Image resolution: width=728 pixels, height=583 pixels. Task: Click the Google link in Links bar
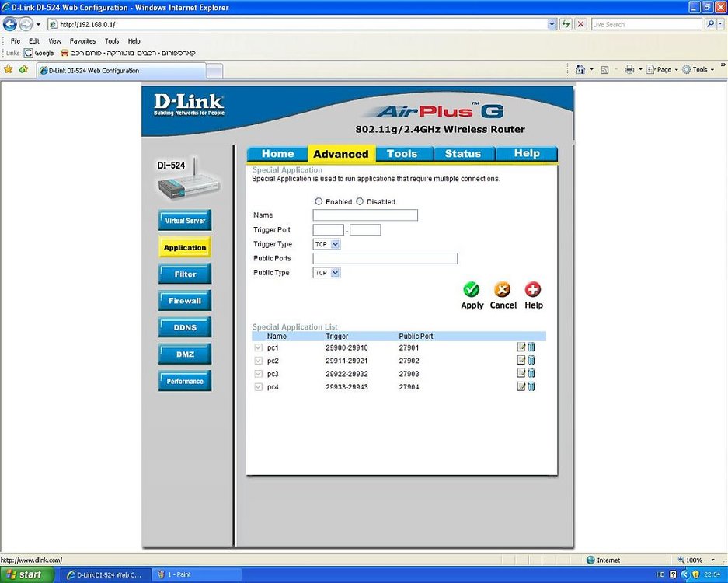click(x=39, y=53)
